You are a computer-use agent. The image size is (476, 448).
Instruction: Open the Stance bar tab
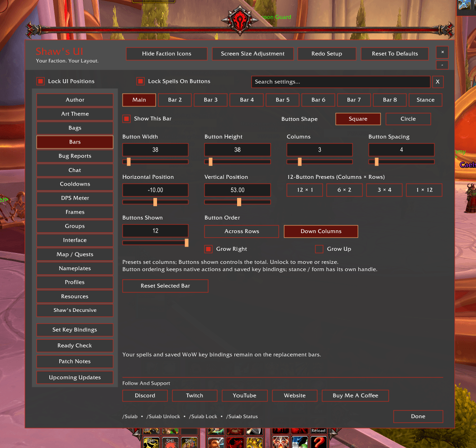tap(426, 100)
